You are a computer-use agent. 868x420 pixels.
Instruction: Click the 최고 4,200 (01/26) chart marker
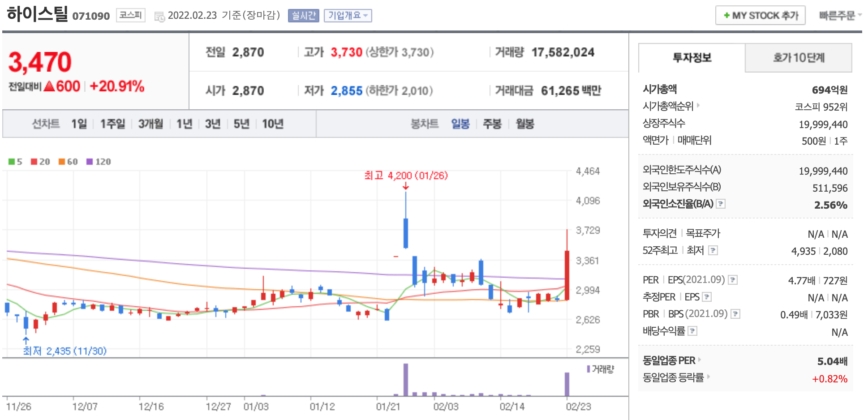coord(406,176)
